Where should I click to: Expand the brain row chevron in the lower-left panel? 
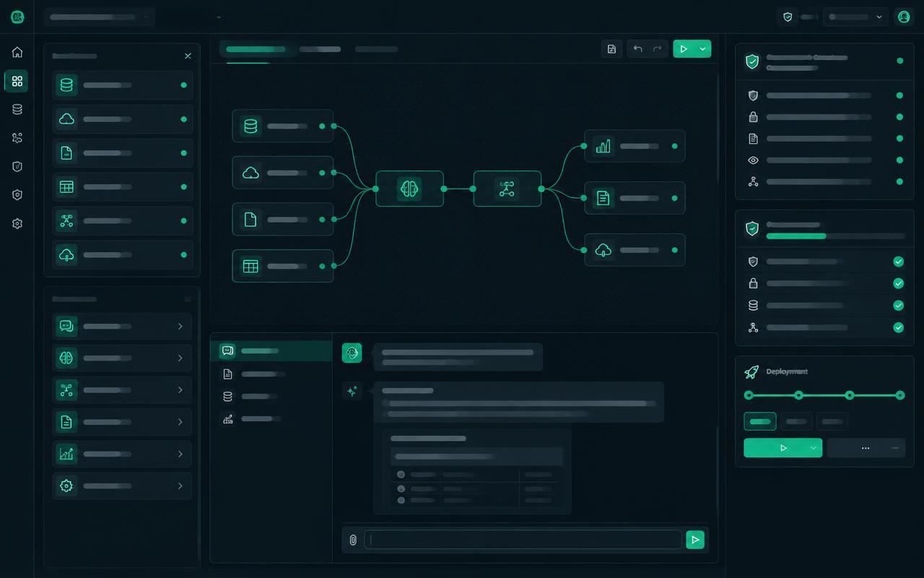(180, 358)
